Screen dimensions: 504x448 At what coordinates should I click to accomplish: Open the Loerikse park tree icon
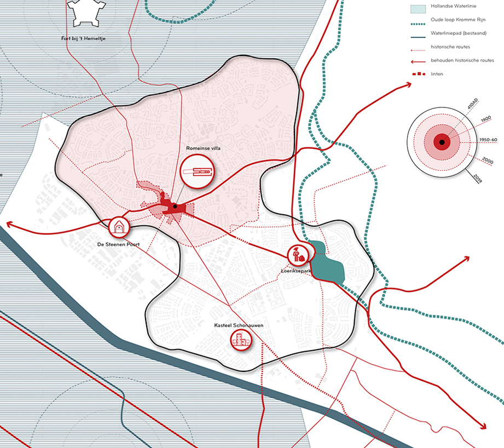(x=299, y=255)
